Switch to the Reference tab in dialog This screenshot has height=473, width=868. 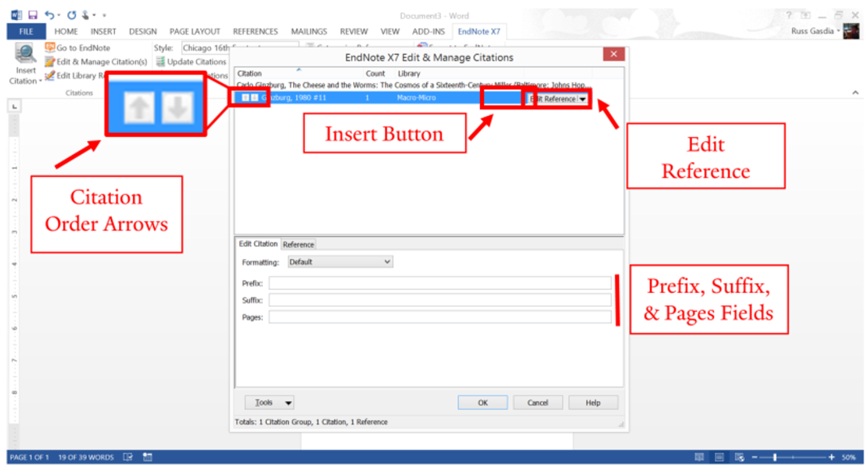pos(299,244)
